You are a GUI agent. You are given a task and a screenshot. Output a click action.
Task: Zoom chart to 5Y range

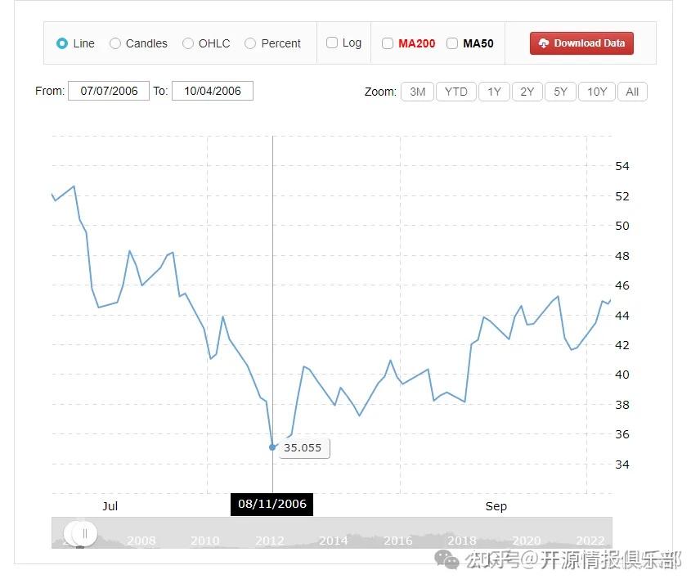[560, 92]
